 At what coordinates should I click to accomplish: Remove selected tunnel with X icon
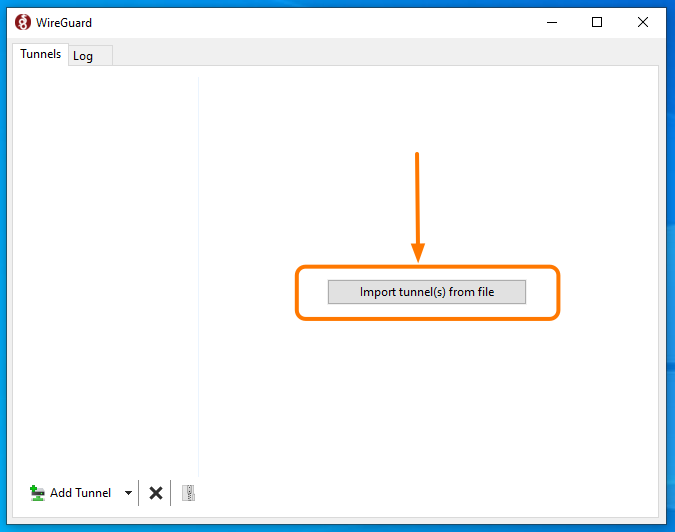coord(156,493)
